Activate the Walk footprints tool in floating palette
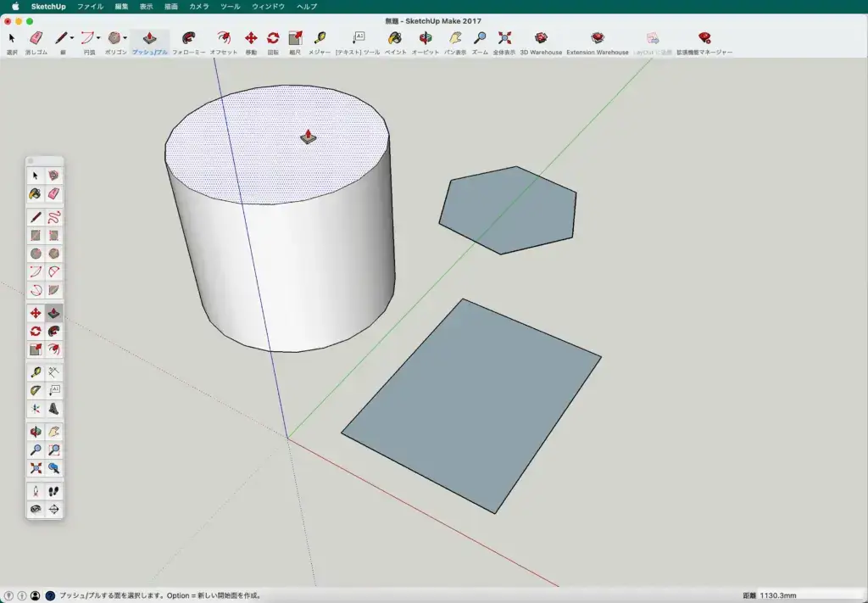The width and height of the screenshot is (868, 603). click(x=53, y=491)
